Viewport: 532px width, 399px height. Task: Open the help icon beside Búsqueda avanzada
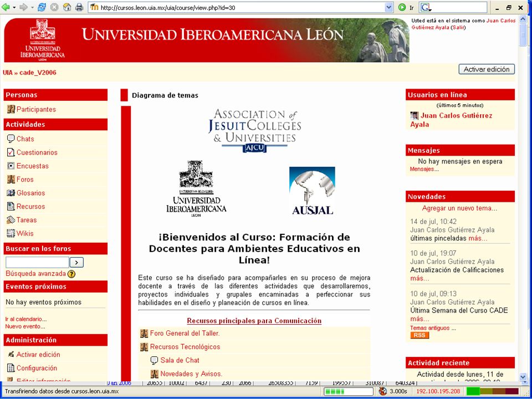tap(71, 274)
